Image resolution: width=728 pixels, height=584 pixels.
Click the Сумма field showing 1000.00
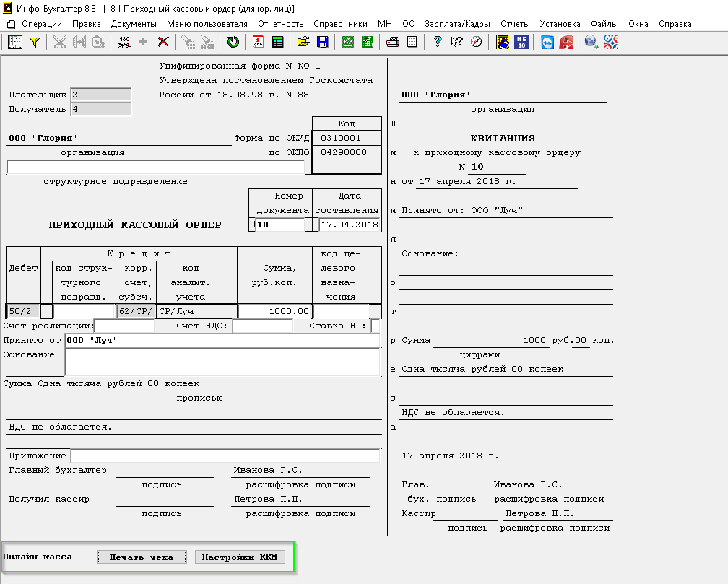tap(275, 311)
